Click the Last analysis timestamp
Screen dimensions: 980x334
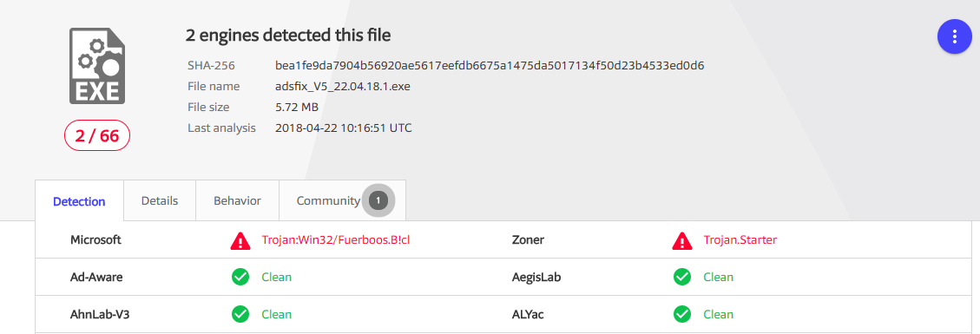tap(343, 128)
